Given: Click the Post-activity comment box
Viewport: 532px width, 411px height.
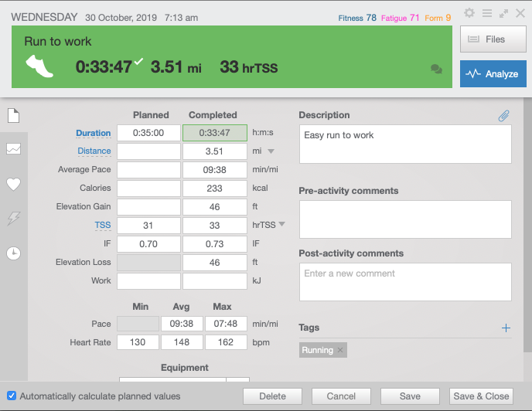Looking at the screenshot, I should click(x=405, y=282).
